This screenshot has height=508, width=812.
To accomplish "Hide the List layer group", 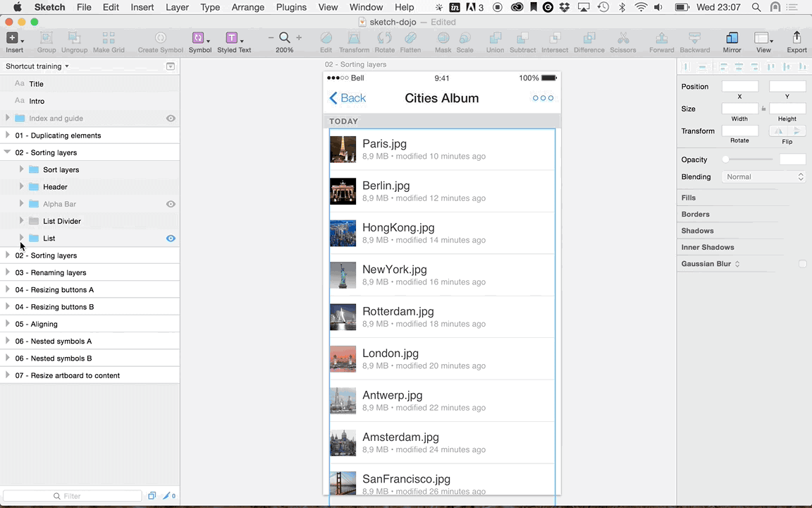I will click(171, 238).
